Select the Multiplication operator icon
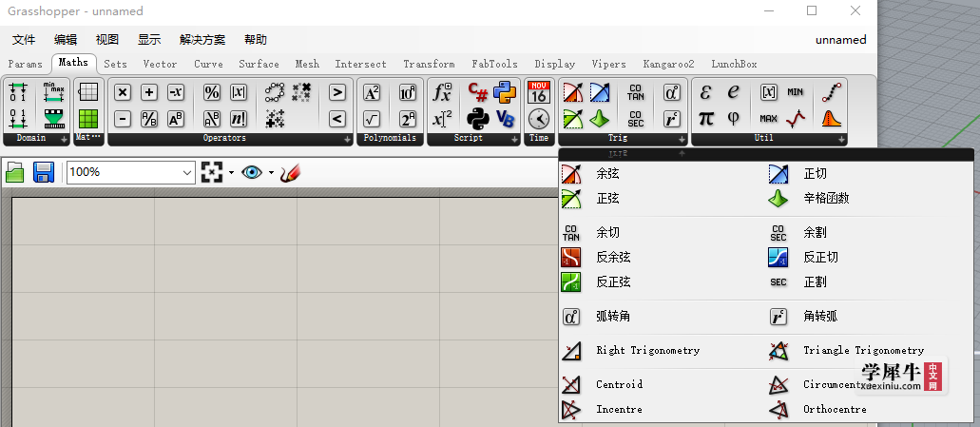The width and height of the screenshot is (980, 427). click(123, 92)
